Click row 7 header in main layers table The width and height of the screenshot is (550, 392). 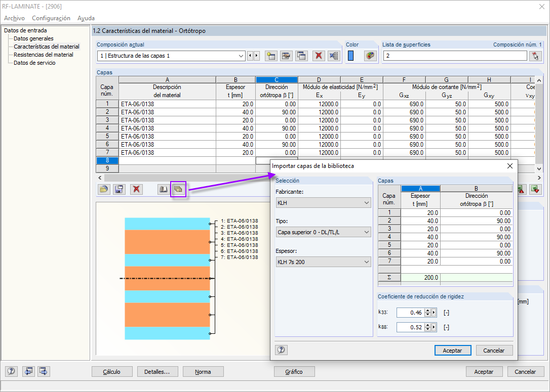pos(107,152)
